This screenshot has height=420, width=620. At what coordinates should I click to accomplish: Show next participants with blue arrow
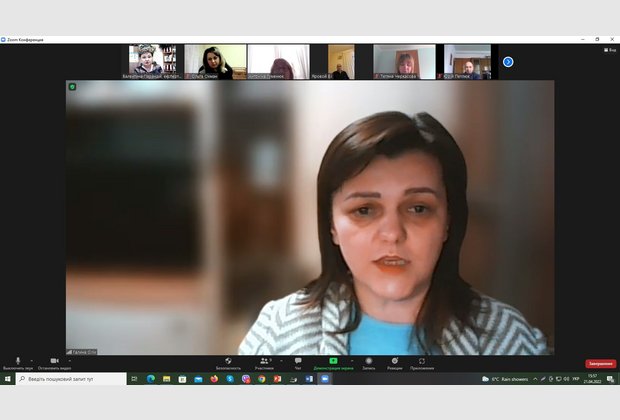point(508,62)
